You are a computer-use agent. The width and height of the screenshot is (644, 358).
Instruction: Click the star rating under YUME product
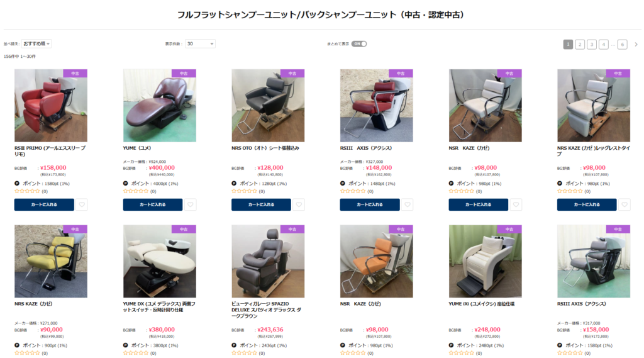tap(136, 191)
